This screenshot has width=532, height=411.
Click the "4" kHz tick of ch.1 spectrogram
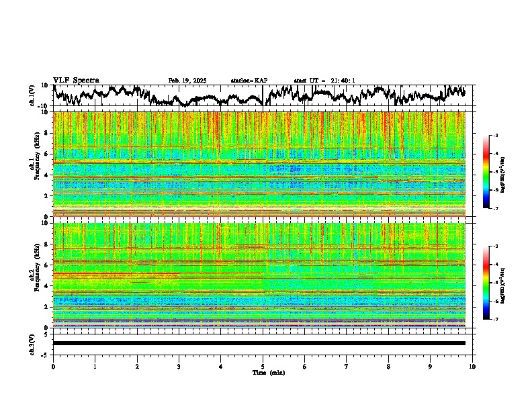(x=48, y=175)
